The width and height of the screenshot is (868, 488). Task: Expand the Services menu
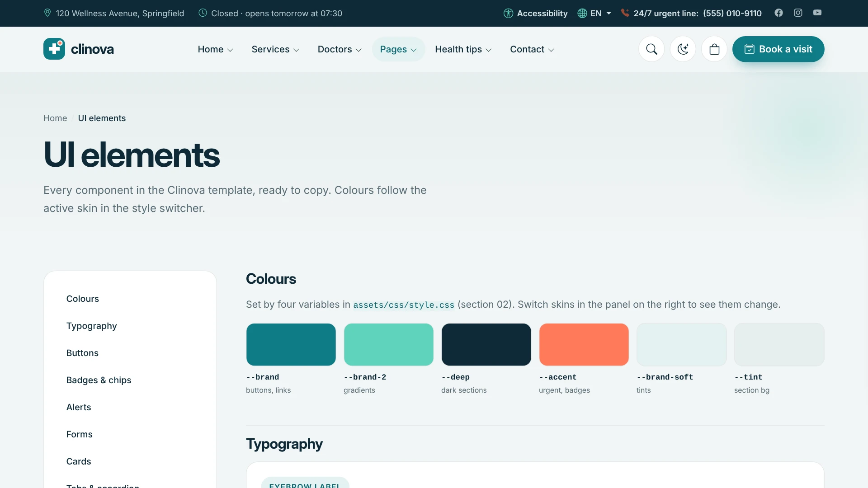click(x=275, y=49)
